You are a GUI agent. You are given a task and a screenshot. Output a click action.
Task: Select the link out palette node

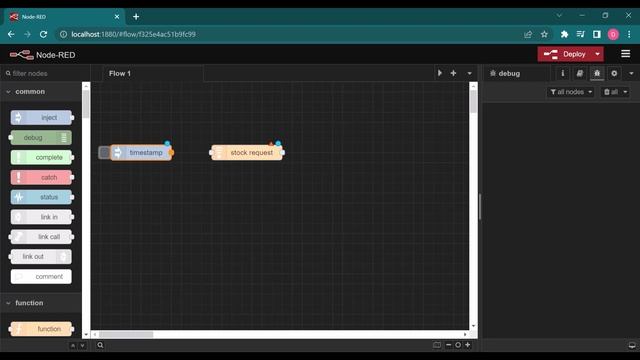click(41, 256)
